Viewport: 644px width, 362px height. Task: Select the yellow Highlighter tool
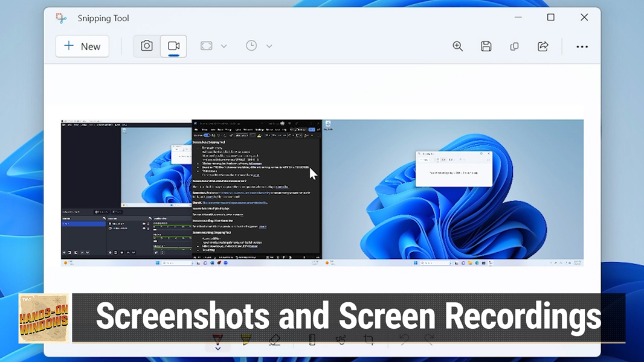pyautogui.click(x=246, y=339)
